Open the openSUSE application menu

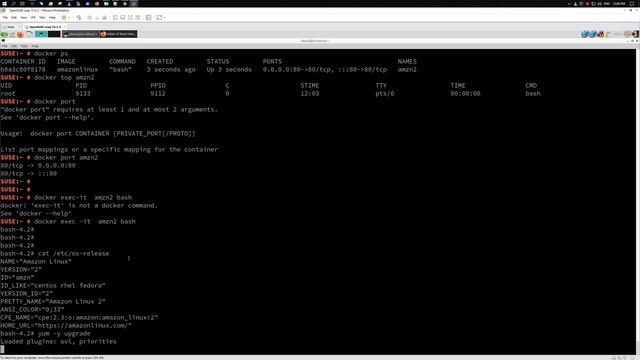4,34
